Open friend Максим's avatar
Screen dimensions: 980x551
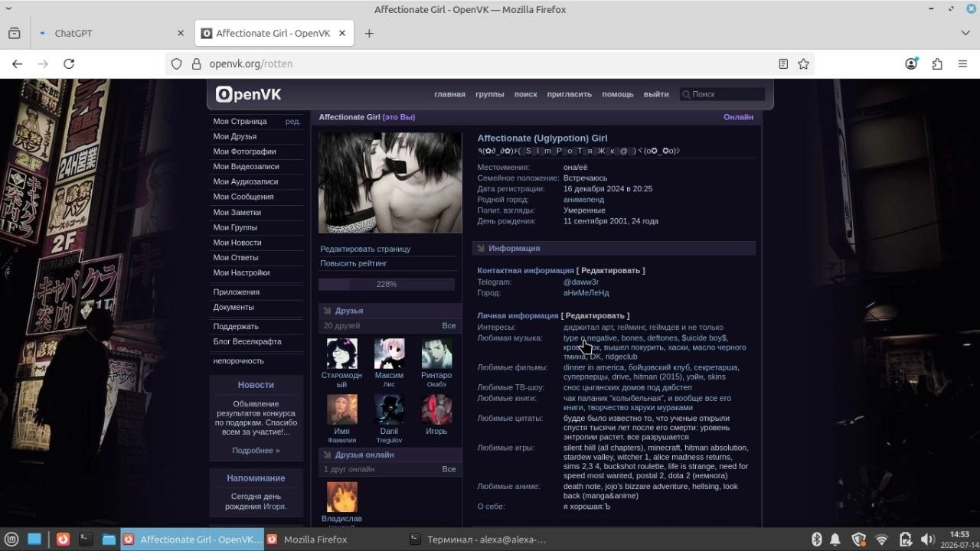389,354
